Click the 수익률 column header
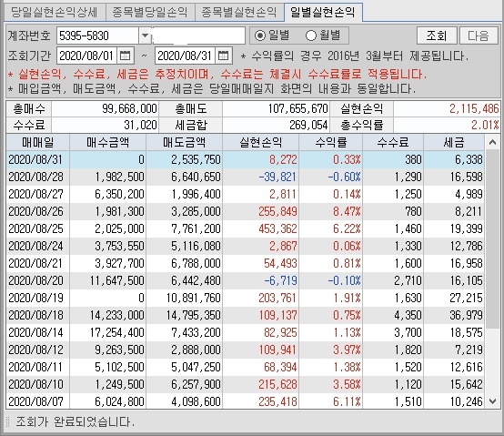 coord(331,142)
